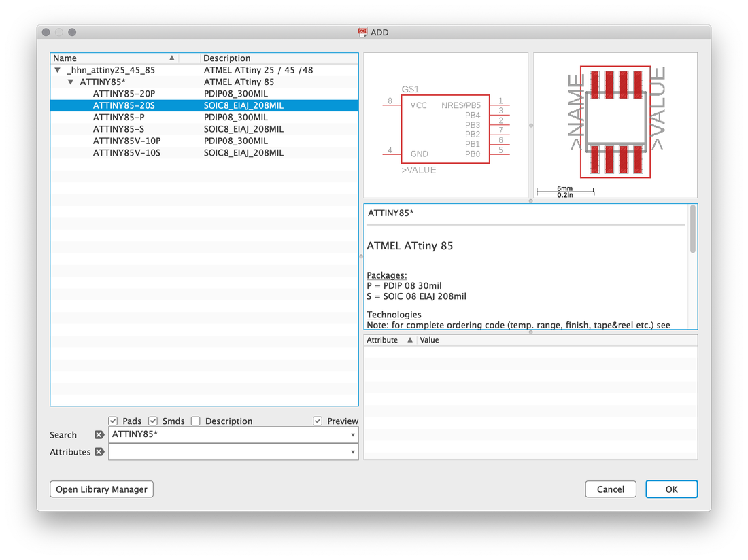748x560 pixels.
Task: Click the window close button
Action: [46, 32]
